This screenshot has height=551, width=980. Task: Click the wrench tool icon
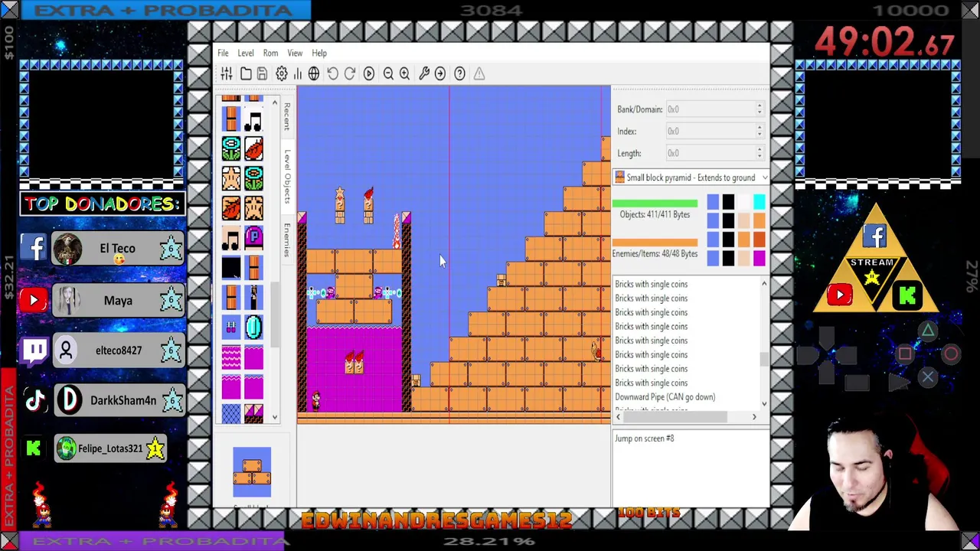[424, 73]
